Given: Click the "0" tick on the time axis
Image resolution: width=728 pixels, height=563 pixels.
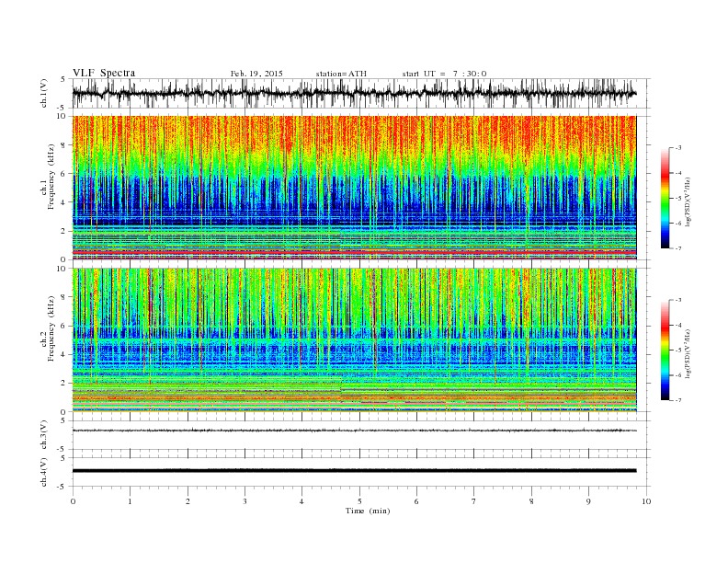Looking at the screenshot, I should 73,501.
